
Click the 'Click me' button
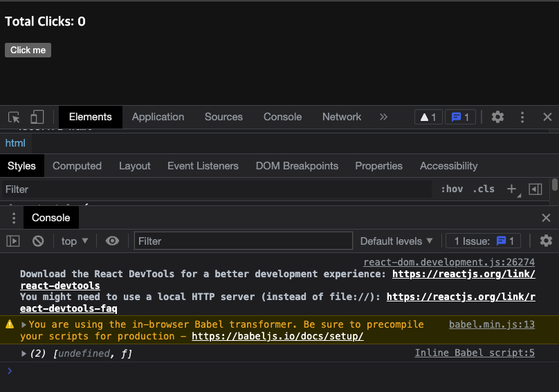tap(28, 50)
